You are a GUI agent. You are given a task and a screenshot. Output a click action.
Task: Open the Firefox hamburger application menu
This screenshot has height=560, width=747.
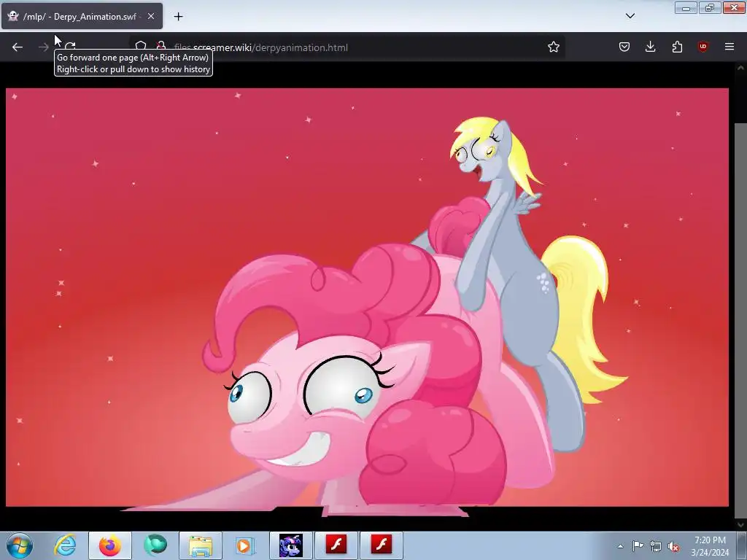729,47
